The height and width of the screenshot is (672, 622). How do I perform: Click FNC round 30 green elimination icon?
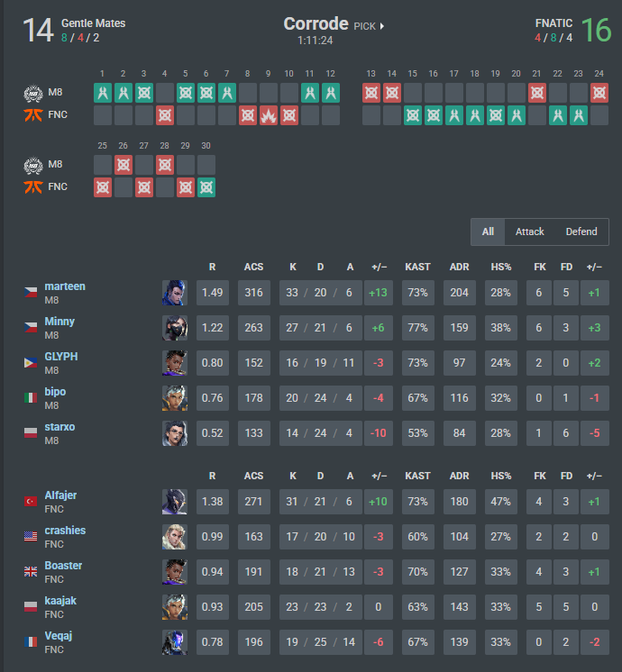[x=206, y=187]
